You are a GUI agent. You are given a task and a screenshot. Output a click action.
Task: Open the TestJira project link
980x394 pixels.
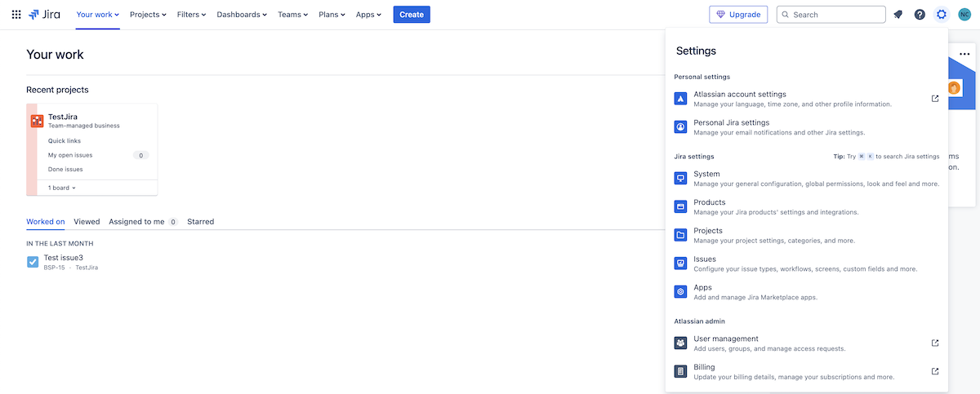tap(63, 117)
